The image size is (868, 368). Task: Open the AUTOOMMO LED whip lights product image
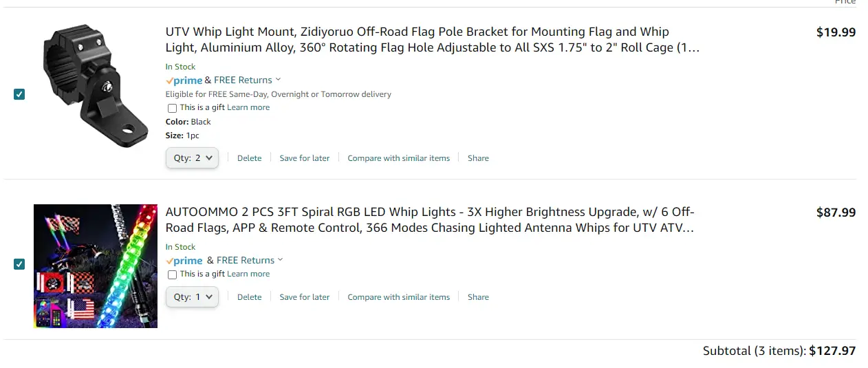tap(96, 266)
